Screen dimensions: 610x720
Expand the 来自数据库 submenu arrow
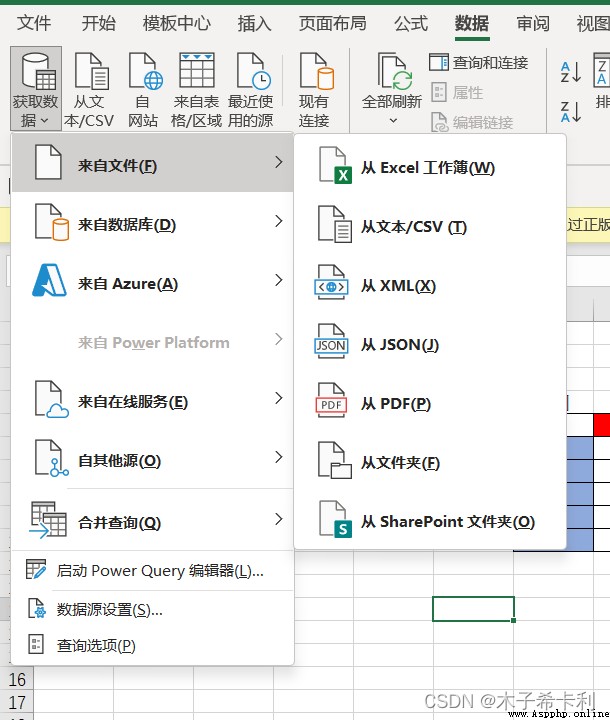(x=278, y=221)
